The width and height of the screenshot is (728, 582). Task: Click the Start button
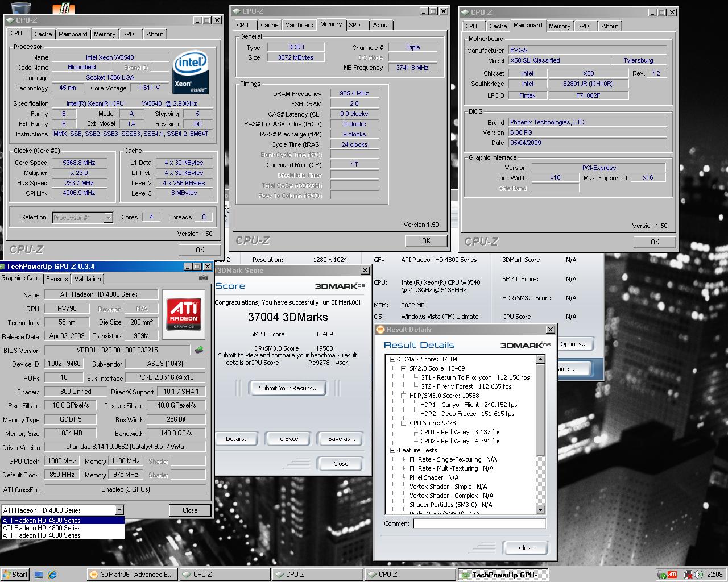pyautogui.click(x=15, y=575)
